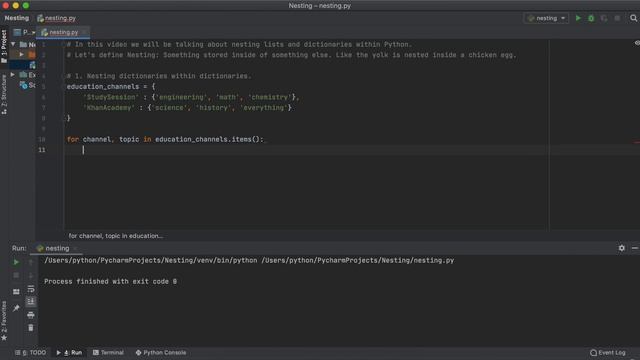Viewport: 640px width, 360px height.
Task: Open the Python Console tool window
Action: 161,353
